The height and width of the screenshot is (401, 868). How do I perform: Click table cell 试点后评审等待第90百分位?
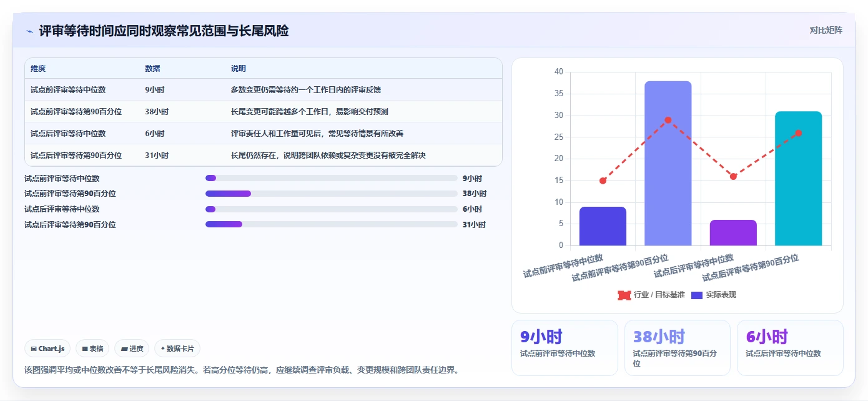pyautogui.click(x=76, y=156)
